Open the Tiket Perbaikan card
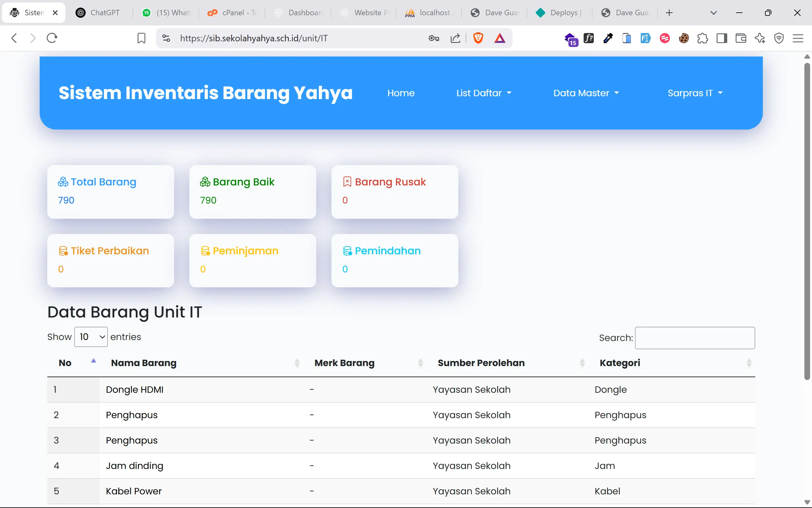This screenshot has width=812, height=508. pos(111,261)
